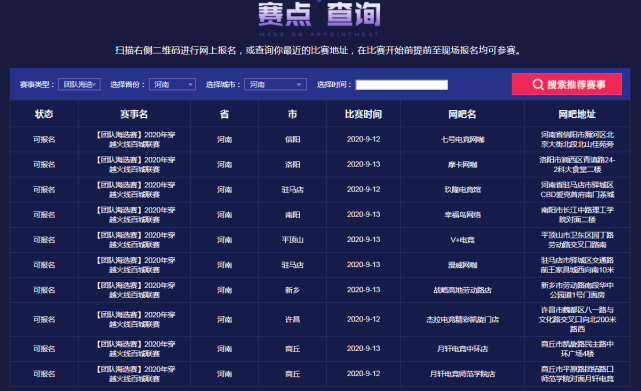Viewport: 641px width, 391px height.
Task: Click the 比赛时间 column header
Action: tap(363, 114)
